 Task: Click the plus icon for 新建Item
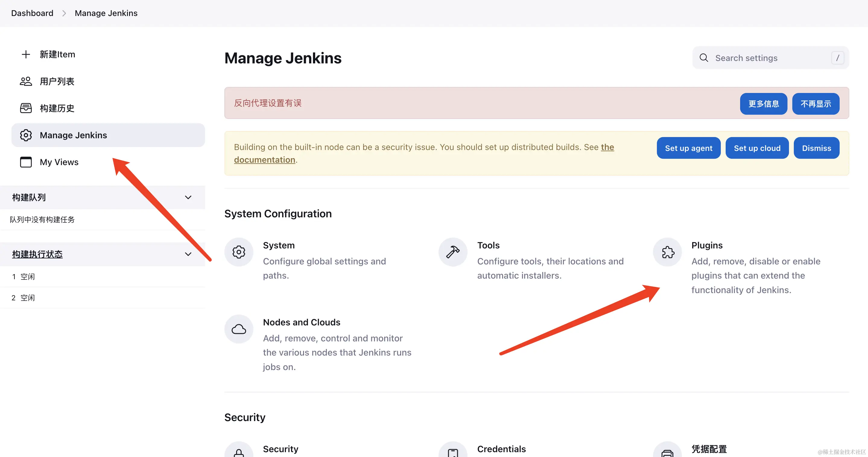26,54
